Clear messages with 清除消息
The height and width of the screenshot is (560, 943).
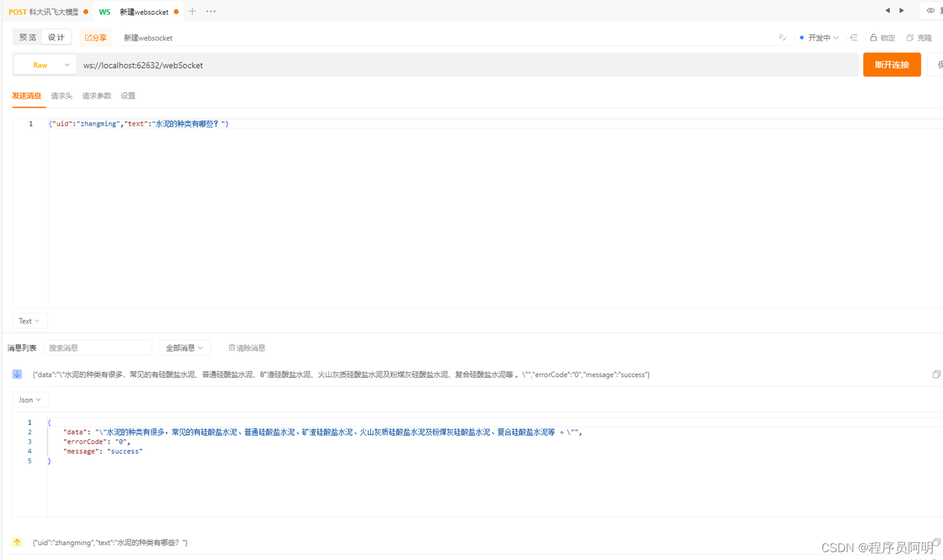(x=247, y=348)
